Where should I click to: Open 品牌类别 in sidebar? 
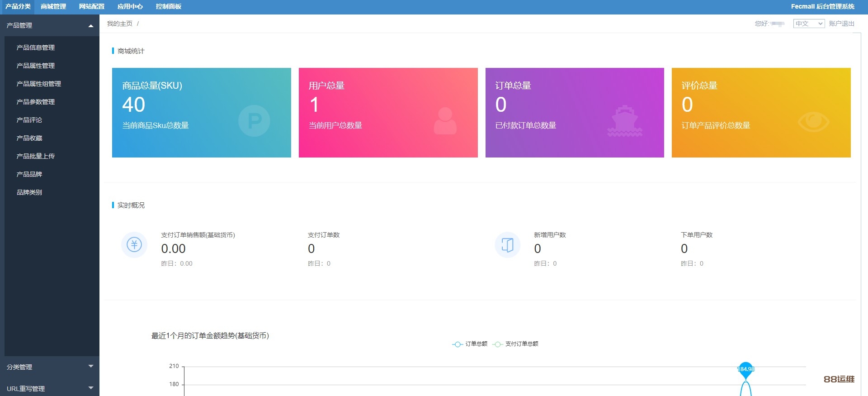tap(29, 192)
